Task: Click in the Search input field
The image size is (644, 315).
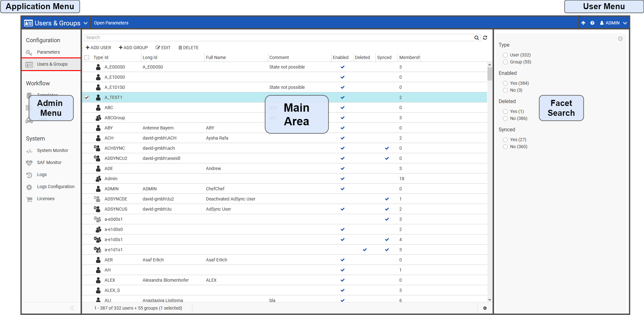Action: click(279, 38)
